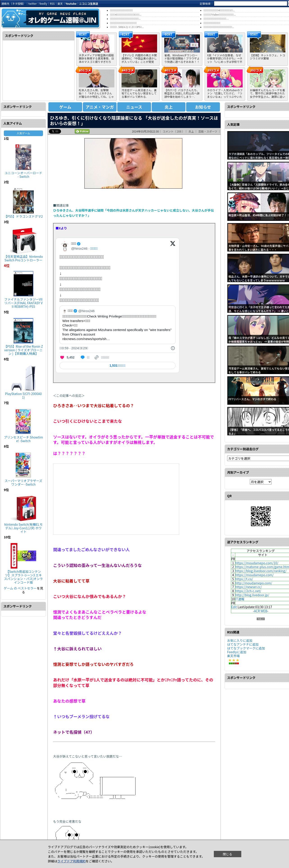
Task: Select the 炎上 navigation tab
Action: 169,107
